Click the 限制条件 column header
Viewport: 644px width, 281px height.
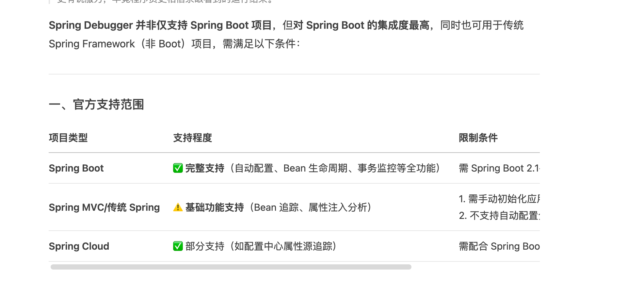tap(478, 138)
